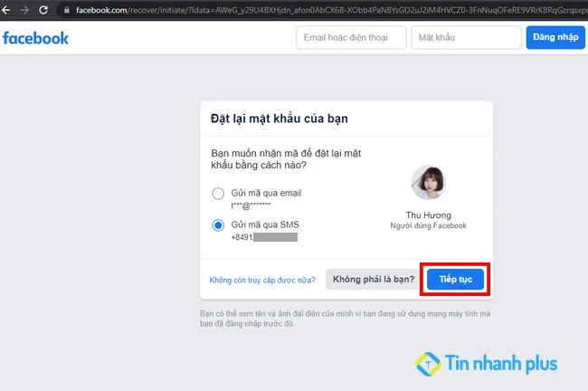Go forward with the browser forward arrow
This screenshot has height=391, width=588.
click(24, 10)
